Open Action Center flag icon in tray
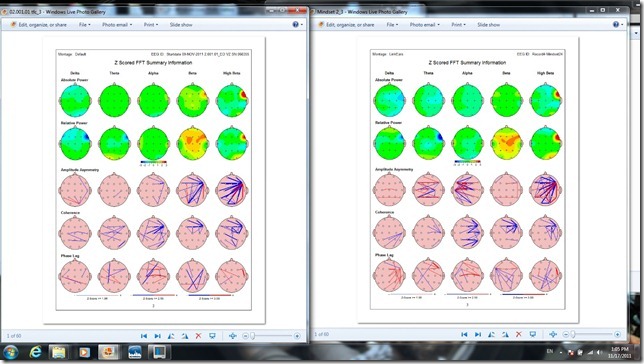This screenshot has width=644, height=364. [571, 352]
